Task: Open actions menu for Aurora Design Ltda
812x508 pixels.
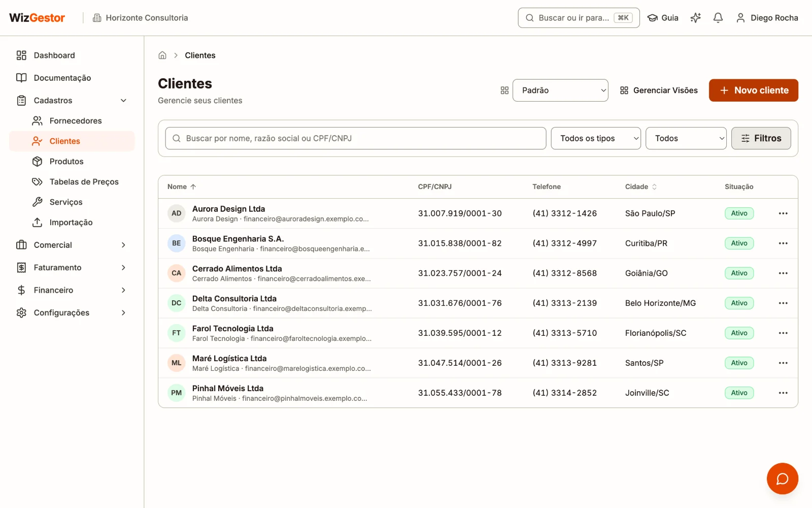Action: [783, 213]
